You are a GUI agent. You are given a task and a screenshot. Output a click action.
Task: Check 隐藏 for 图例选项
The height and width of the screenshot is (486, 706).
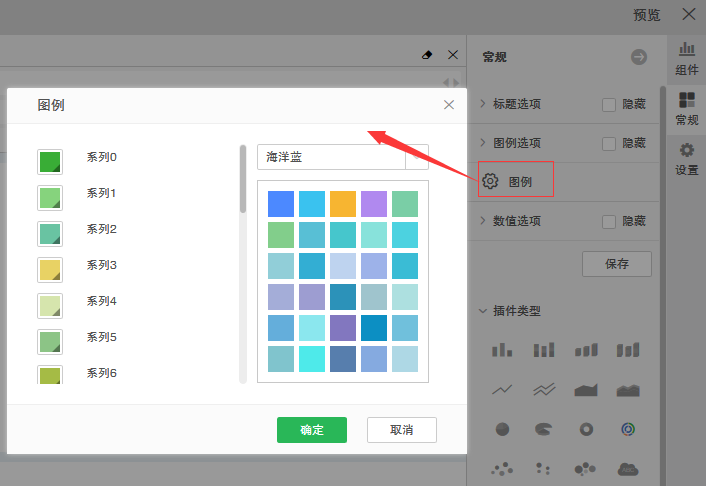pyautogui.click(x=609, y=143)
